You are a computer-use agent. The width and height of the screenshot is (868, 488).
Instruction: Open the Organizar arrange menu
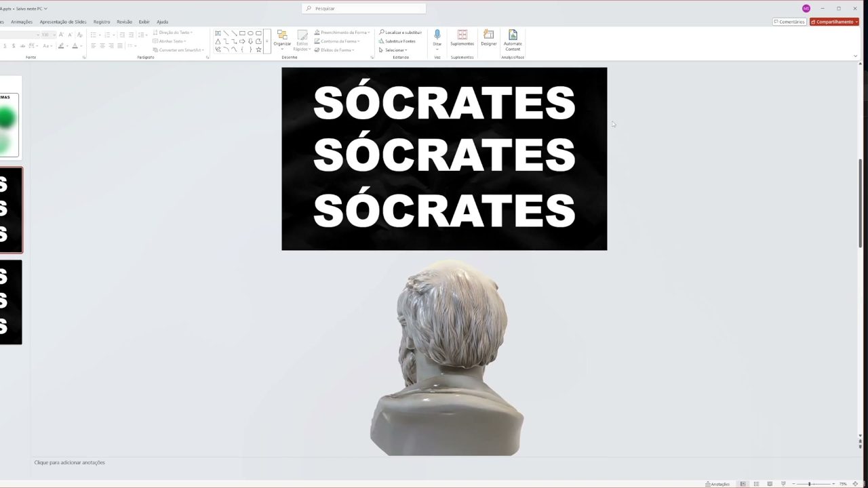pos(282,39)
